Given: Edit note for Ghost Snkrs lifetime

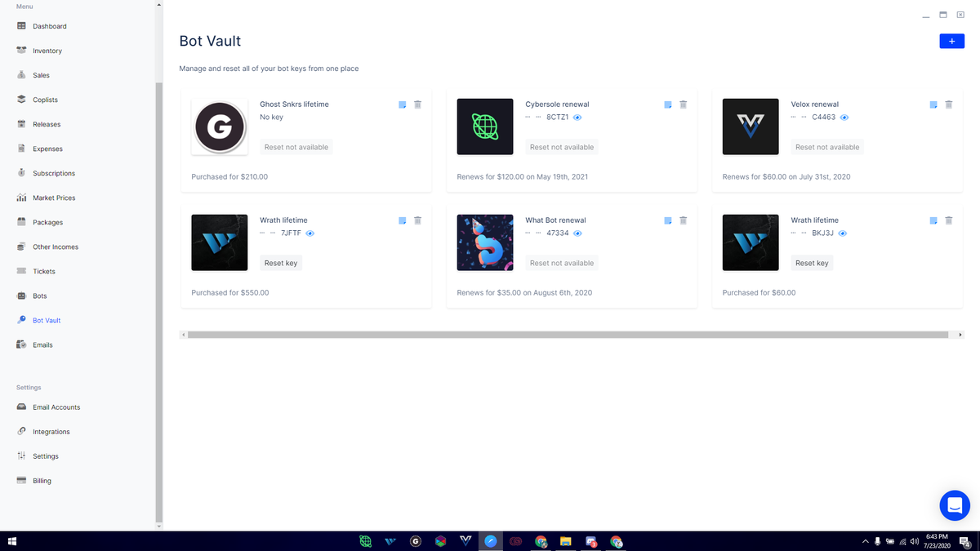Looking at the screenshot, I should (403, 104).
